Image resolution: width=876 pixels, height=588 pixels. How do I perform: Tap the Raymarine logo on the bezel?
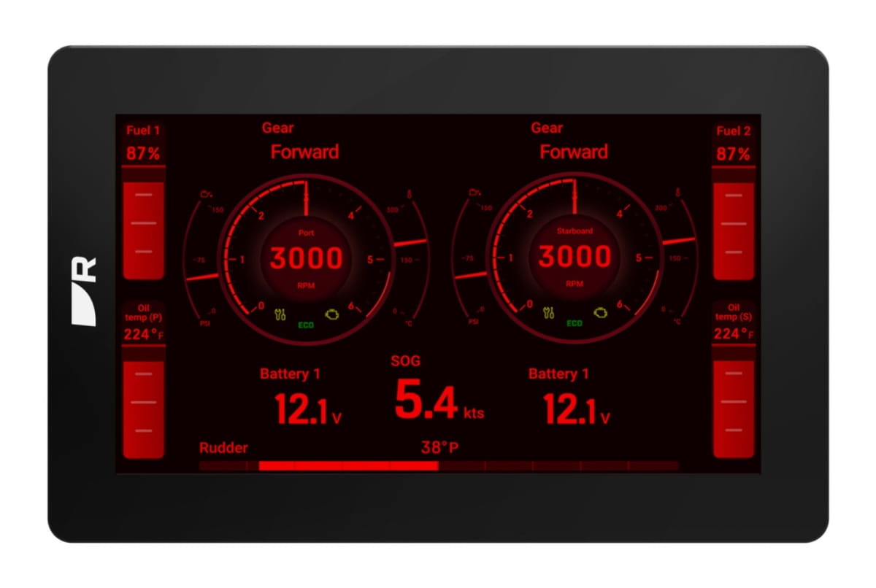coord(85,290)
